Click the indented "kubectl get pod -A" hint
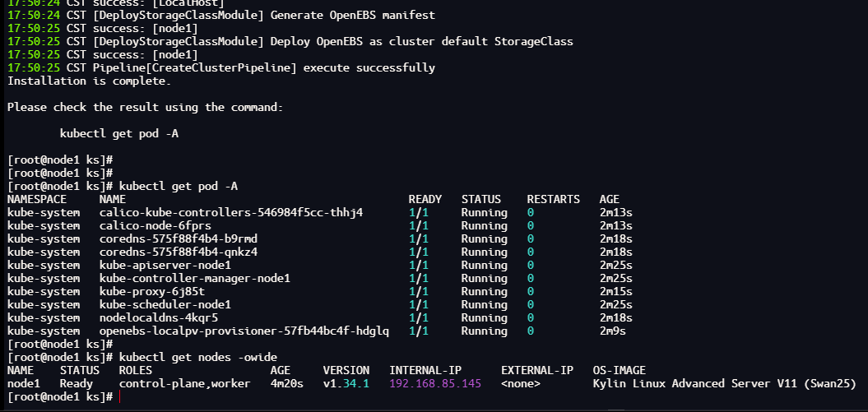868x412 pixels. pyautogui.click(x=118, y=134)
